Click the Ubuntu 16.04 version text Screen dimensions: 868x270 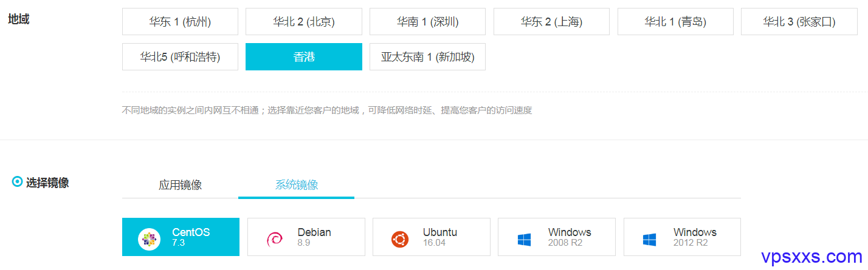(434, 243)
